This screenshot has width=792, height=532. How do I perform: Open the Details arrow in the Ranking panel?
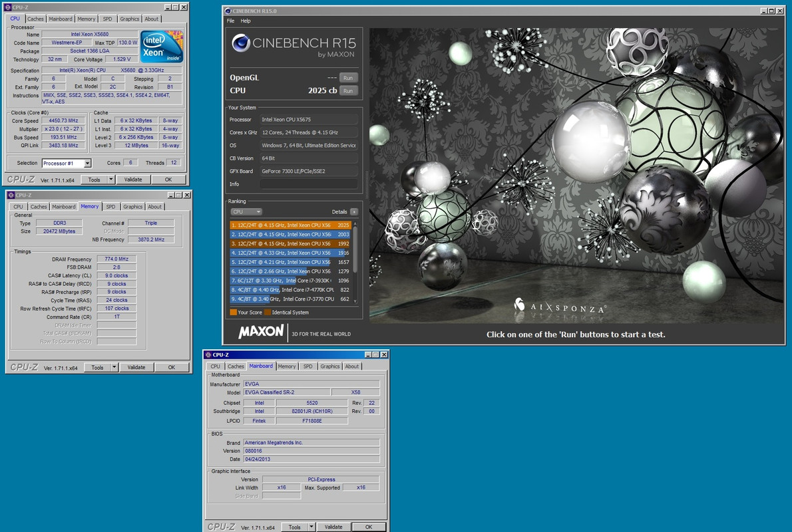pos(354,211)
